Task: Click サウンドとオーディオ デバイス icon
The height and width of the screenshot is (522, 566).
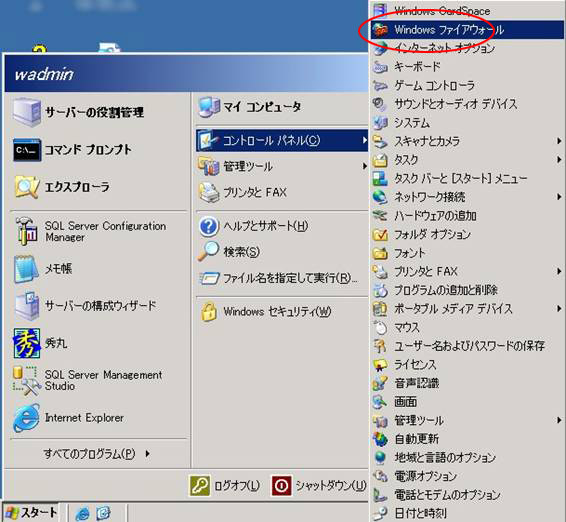Action: tap(380, 104)
